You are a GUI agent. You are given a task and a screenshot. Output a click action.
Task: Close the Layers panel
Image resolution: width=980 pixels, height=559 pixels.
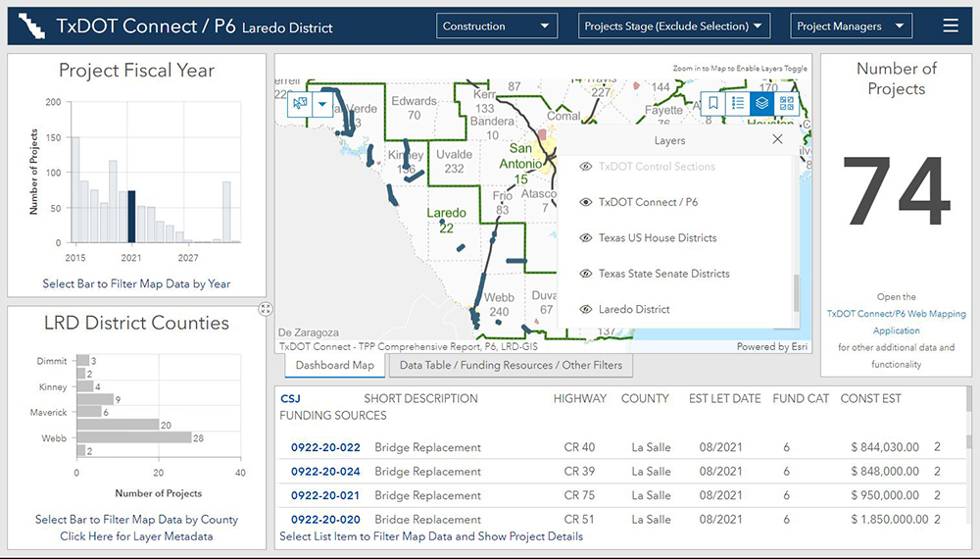777,140
